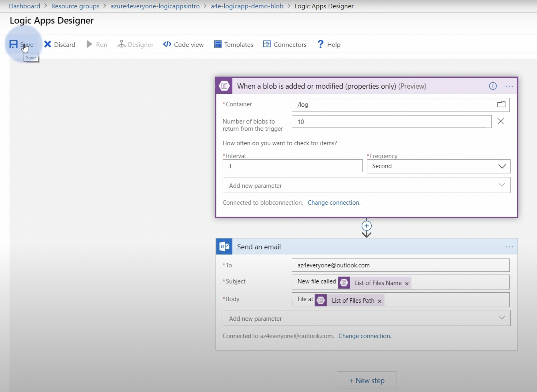Open Help from the toolbar
The width and height of the screenshot is (537, 392).
(x=329, y=44)
